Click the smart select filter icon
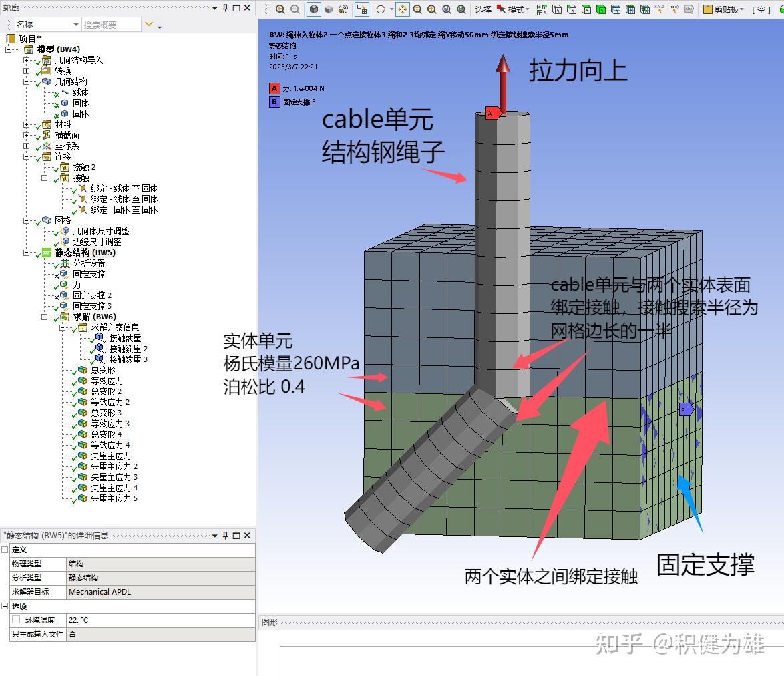The image size is (784, 676). tap(542, 9)
